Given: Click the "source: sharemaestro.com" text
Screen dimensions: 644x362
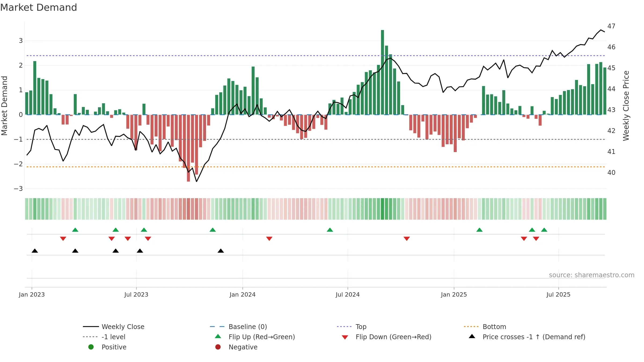Looking at the screenshot, I should pyautogui.click(x=592, y=275).
